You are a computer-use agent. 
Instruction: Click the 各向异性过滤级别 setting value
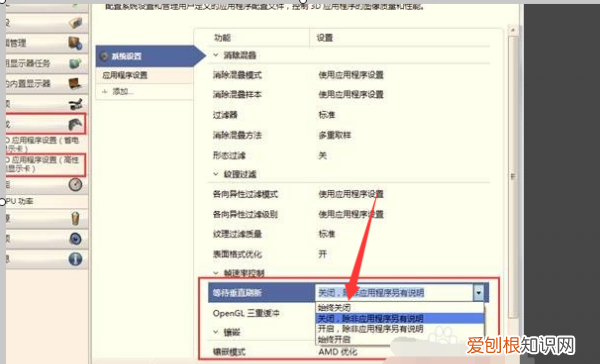pyautogui.click(x=351, y=214)
